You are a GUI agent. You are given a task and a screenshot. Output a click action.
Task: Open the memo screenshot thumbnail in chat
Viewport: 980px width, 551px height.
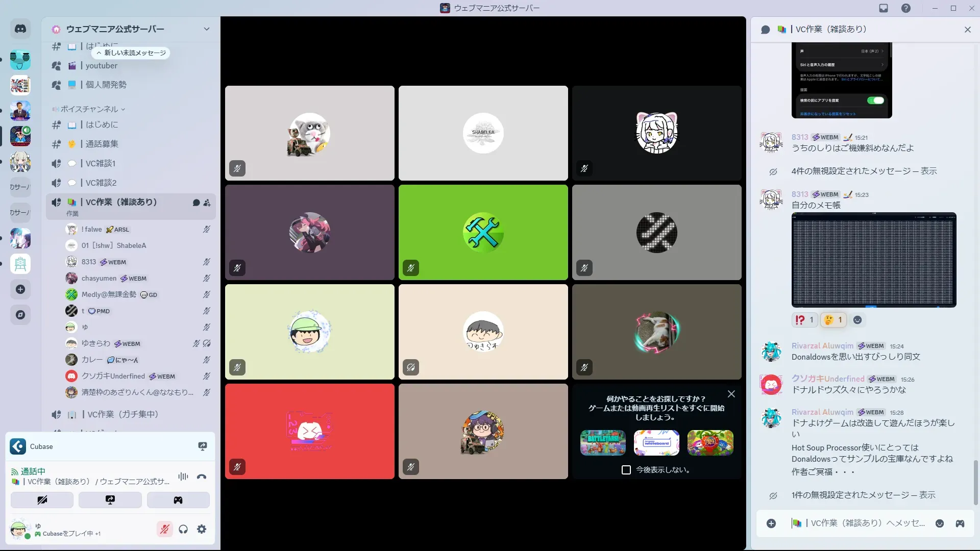873,260
